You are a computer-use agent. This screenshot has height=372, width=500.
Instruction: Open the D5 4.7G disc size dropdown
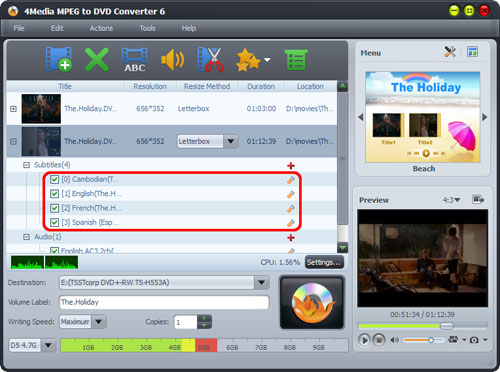point(48,345)
